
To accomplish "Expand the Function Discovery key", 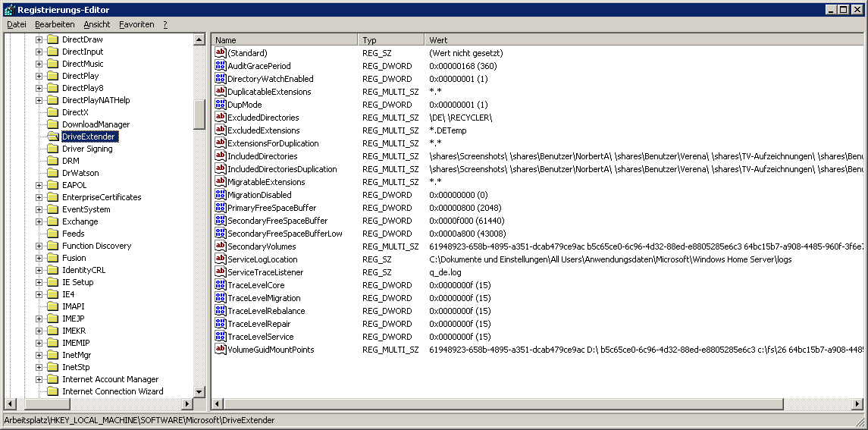I will 39,246.
